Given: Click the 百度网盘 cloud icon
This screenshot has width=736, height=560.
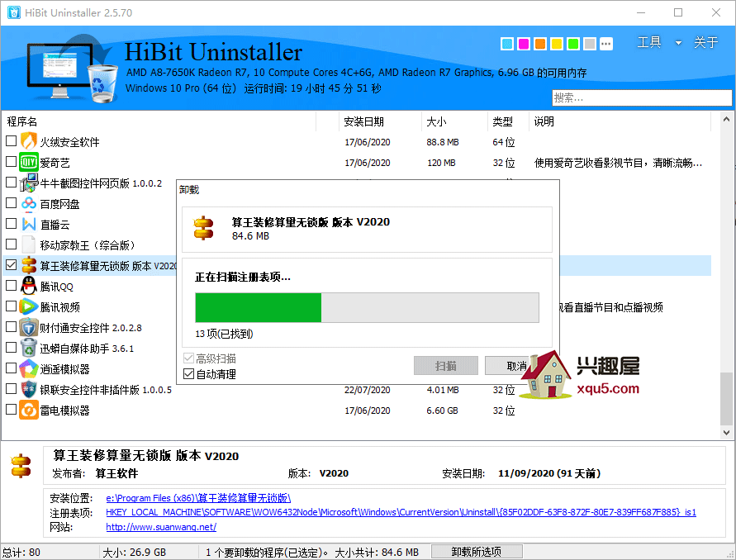Looking at the screenshot, I should click(29, 204).
